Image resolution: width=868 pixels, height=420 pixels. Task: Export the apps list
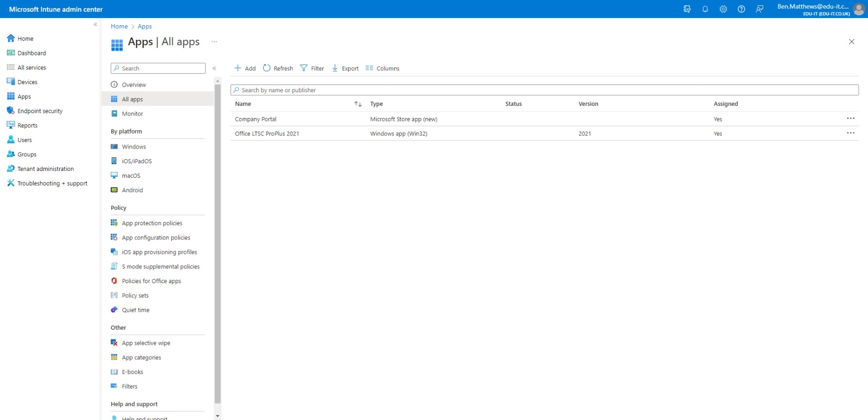click(345, 68)
